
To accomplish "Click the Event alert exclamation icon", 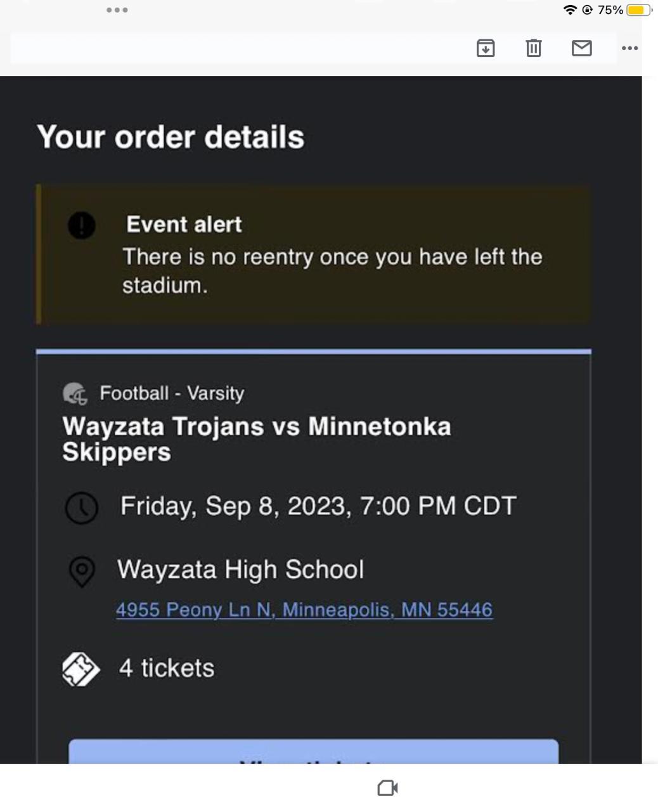I will click(x=82, y=225).
